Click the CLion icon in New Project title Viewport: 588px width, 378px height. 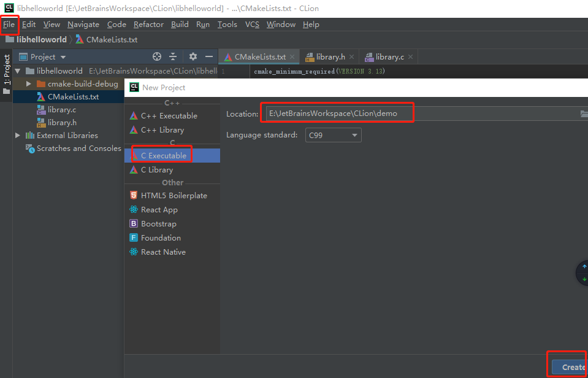tap(134, 88)
